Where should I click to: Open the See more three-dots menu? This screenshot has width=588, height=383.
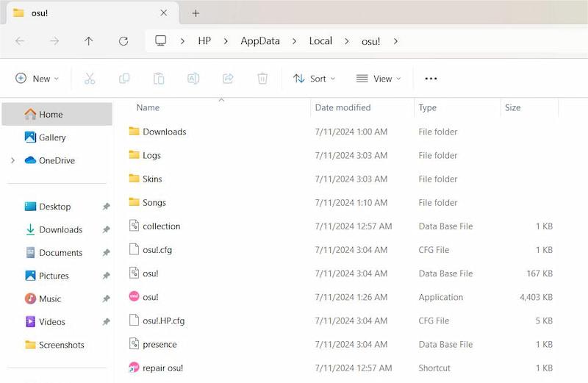[x=431, y=79]
